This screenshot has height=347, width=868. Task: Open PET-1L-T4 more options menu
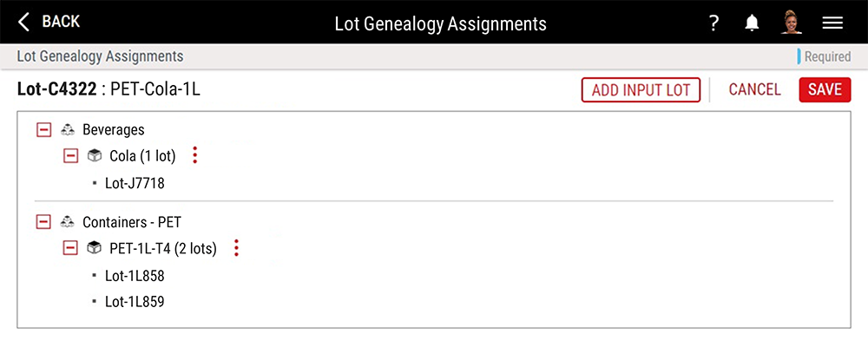pos(236,248)
